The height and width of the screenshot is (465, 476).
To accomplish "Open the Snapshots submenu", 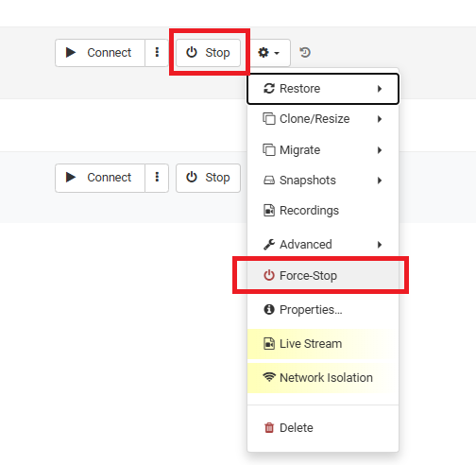I will [323, 181].
